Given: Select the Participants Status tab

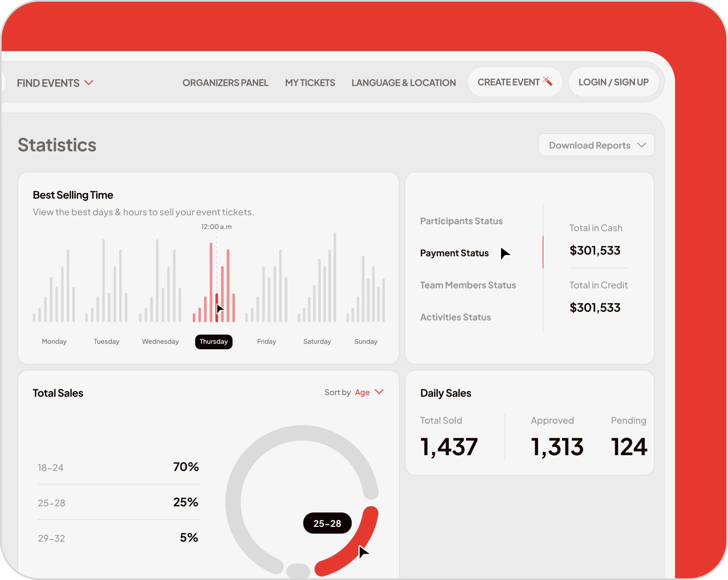Looking at the screenshot, I should pos(461,221).
